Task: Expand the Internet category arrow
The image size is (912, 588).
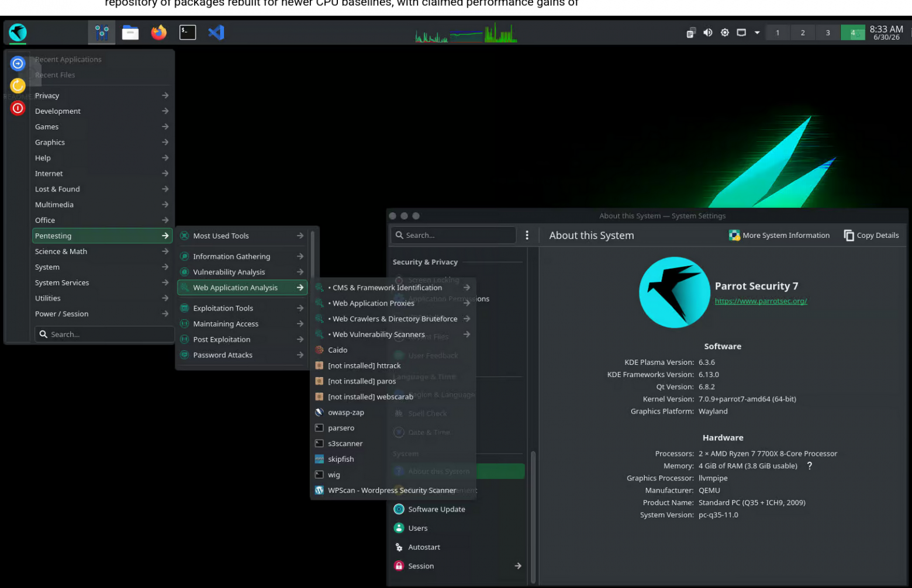Action: click(165, 174)
